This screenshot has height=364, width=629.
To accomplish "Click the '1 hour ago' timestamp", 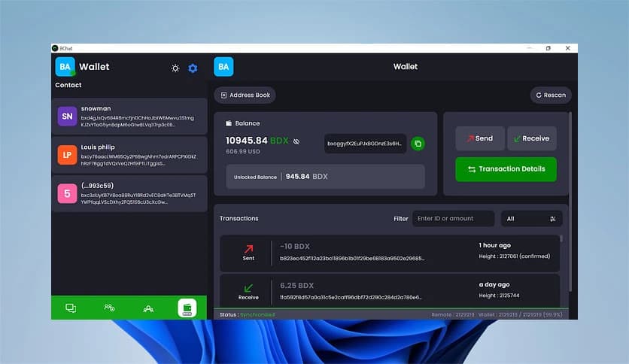I will coord(494,245).
